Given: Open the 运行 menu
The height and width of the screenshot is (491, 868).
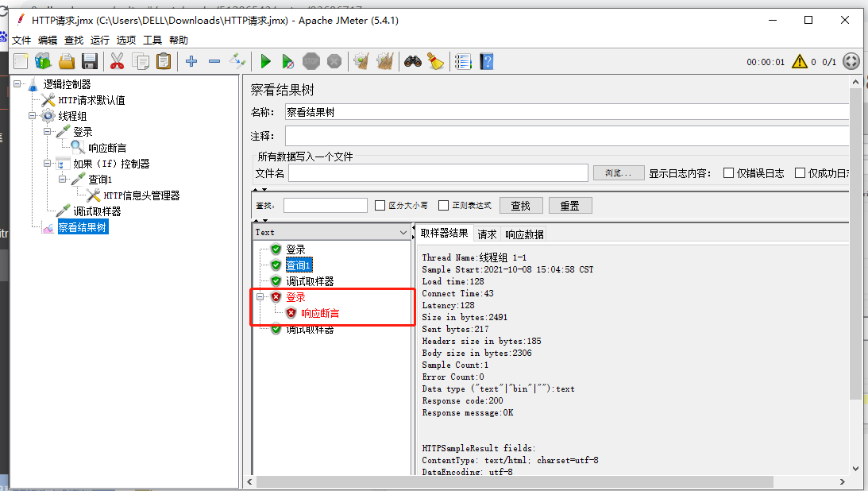Looking at the screenshot, I should 99,40.
